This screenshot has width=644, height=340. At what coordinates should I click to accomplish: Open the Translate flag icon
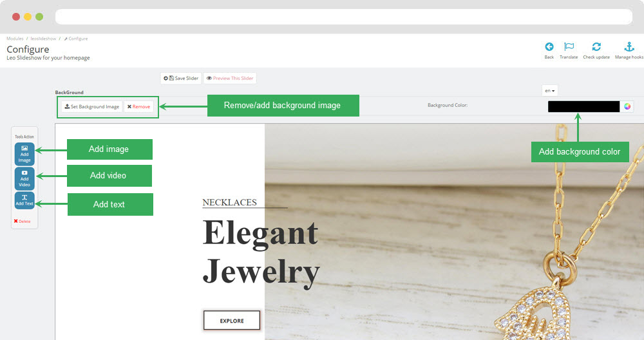tap(569, 47)
